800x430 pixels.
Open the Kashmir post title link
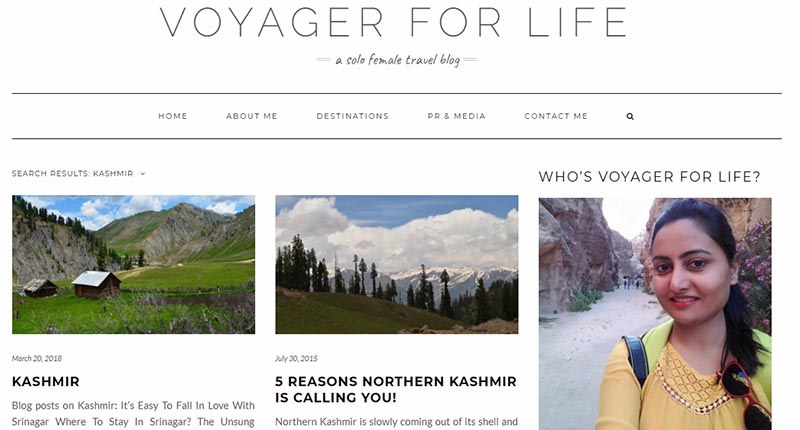click(x=46, y=382)
